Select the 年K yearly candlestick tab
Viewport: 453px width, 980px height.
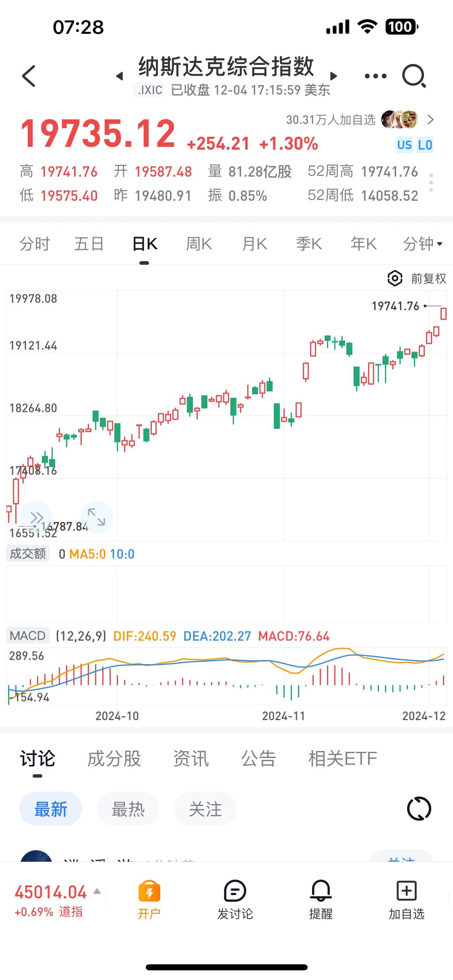pyautogui.click(x=364, y=244)
